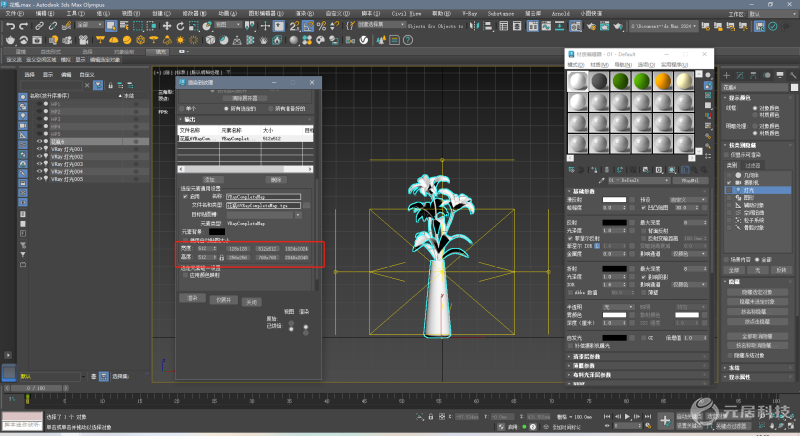800x436 pixels.
Task: Click the 512x512 size preset button
Action: coord(266,248)
